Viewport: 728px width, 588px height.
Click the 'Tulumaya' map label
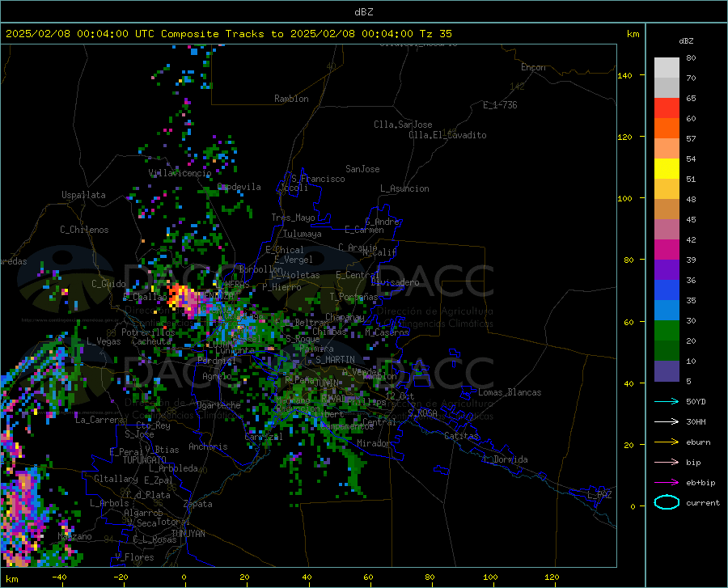(x=303, y=234)
